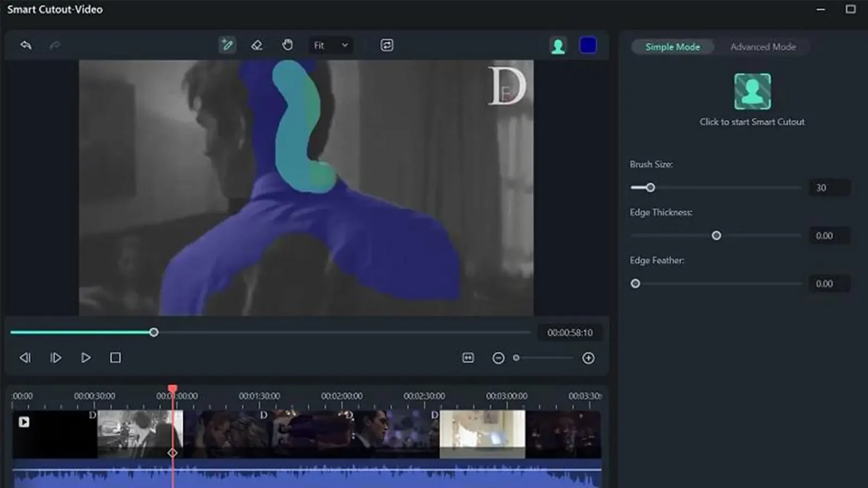Click the reset/swap preview icon
Viewport: 868px width, 488px height.
click(387, 45)
